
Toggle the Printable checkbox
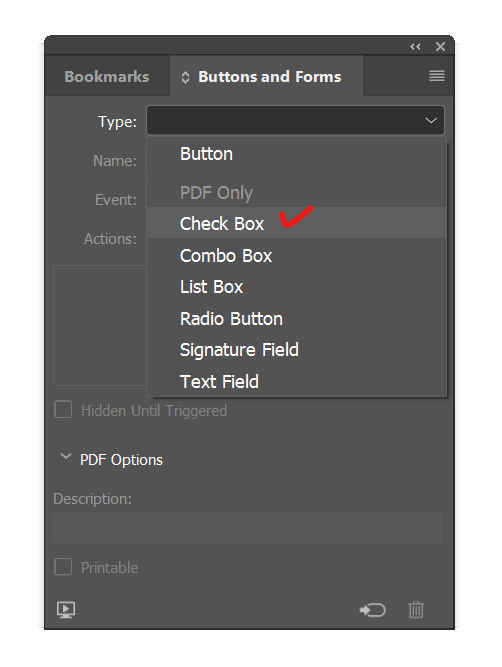click(x=63, y=567)
